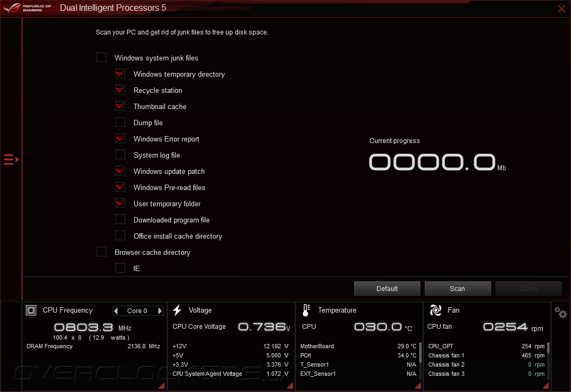Select the T_Sensor1 row
This screenshot has width=571, height=392.
pyautogui.click(x=358, y=364)
